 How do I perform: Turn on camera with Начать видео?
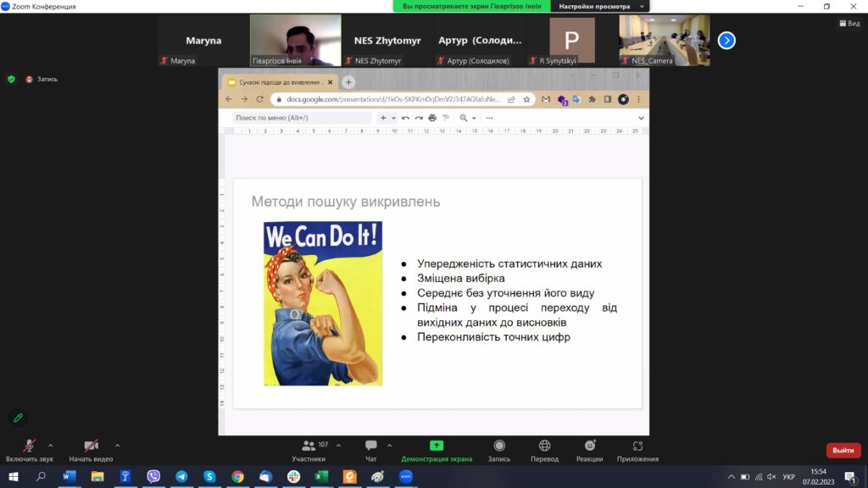(91, 451)
